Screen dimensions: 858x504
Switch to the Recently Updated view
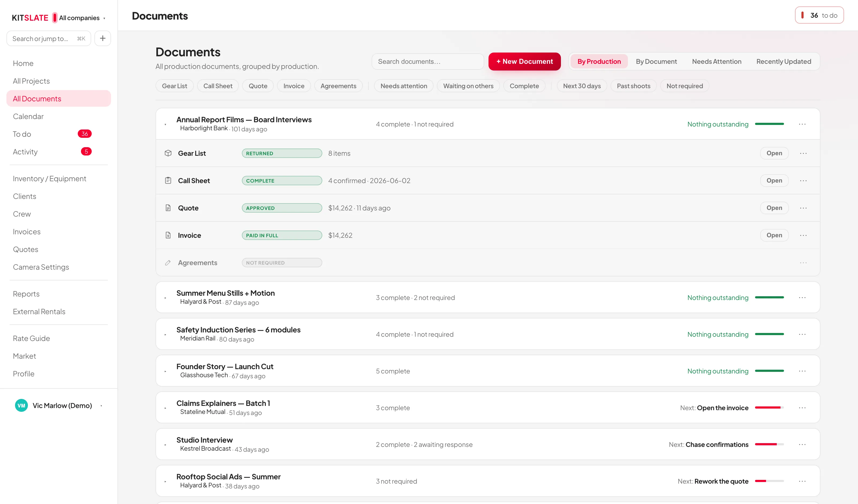[x=783, y=61]
